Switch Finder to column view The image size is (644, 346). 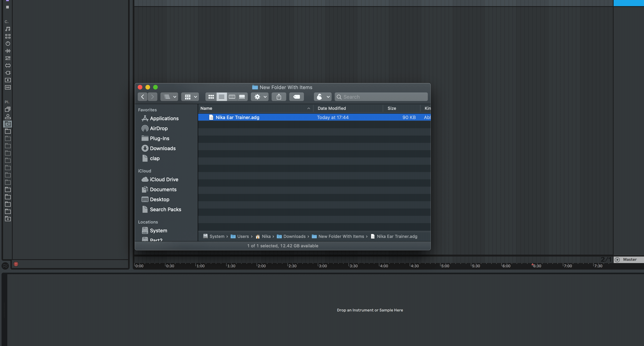point(232,97)
